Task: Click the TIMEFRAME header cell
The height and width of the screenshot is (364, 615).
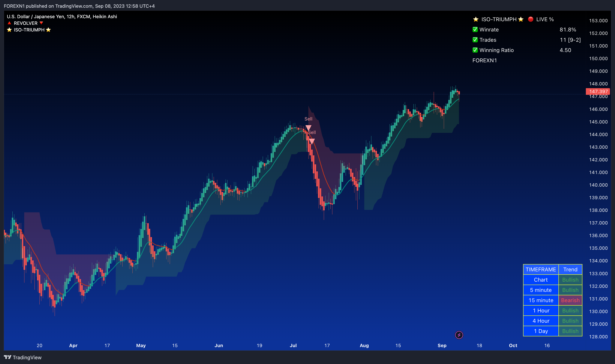Action: (x=541, y=269)
